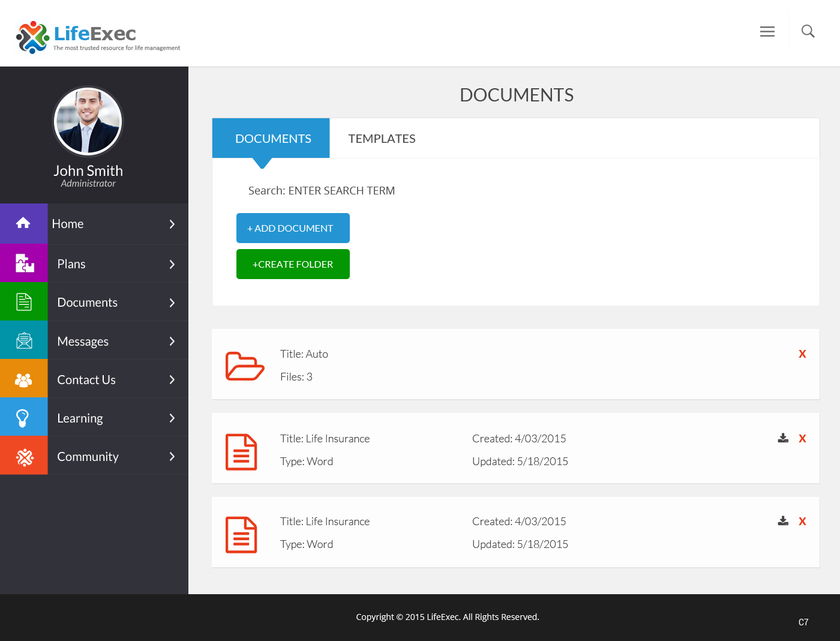
Task: Expand the Documents menu chevron
Action: 172,302
